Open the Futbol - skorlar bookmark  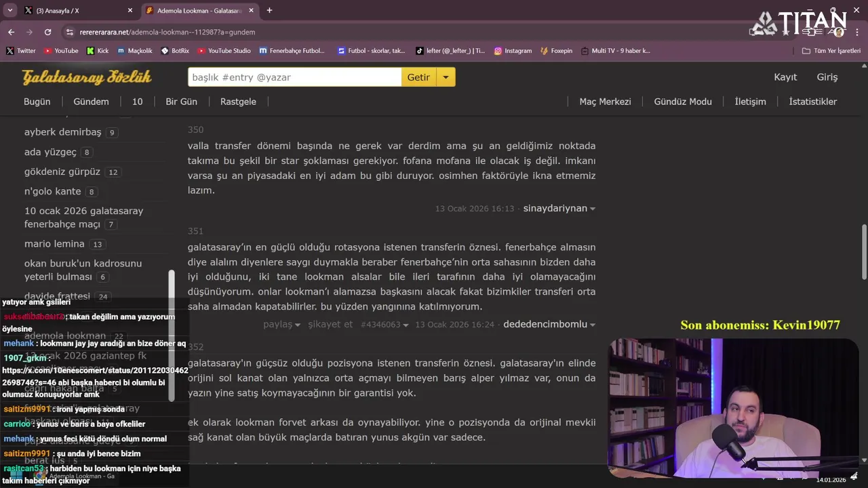point(372,51)
